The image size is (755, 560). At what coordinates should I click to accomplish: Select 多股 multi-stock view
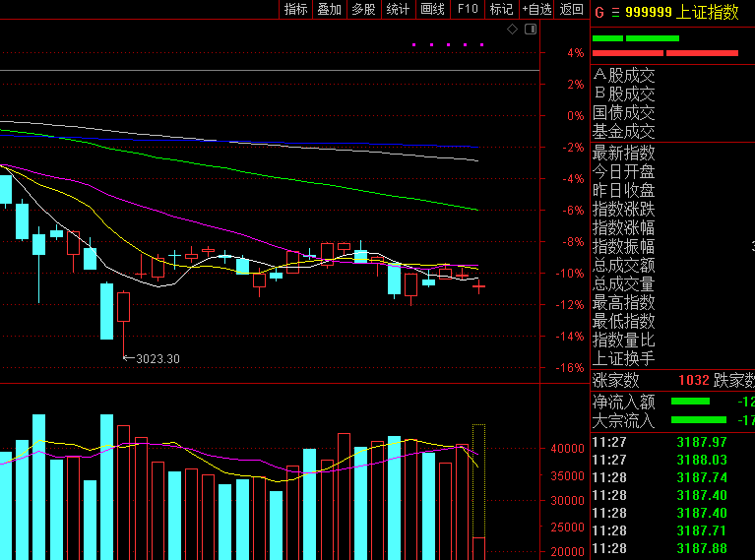tap(363, 9)
